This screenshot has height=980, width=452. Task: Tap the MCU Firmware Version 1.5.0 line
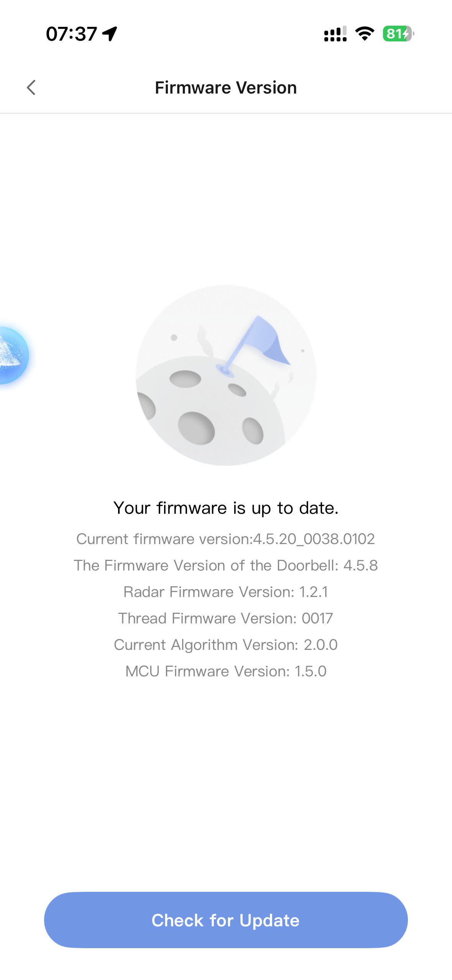click(226, 671)
